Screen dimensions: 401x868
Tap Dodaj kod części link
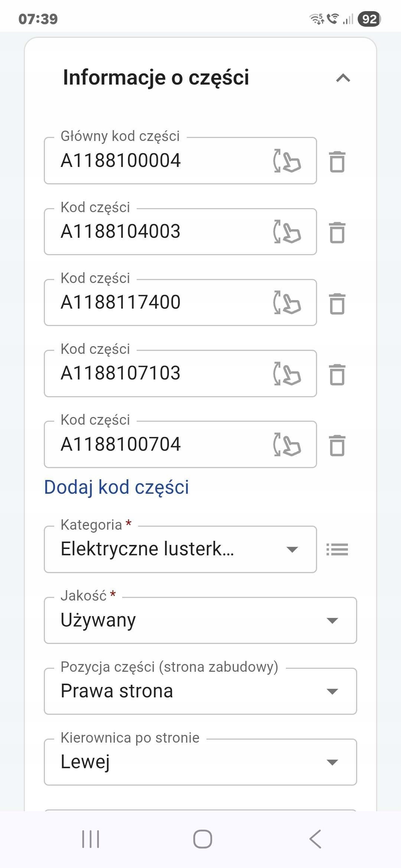click(117, 487)
